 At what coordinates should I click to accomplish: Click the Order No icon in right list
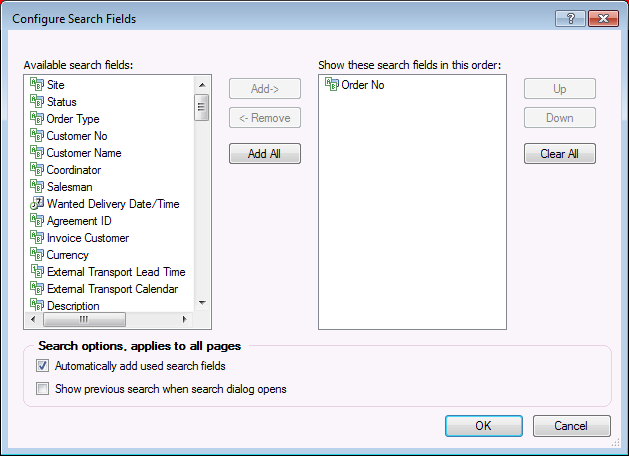click(332, 85)
